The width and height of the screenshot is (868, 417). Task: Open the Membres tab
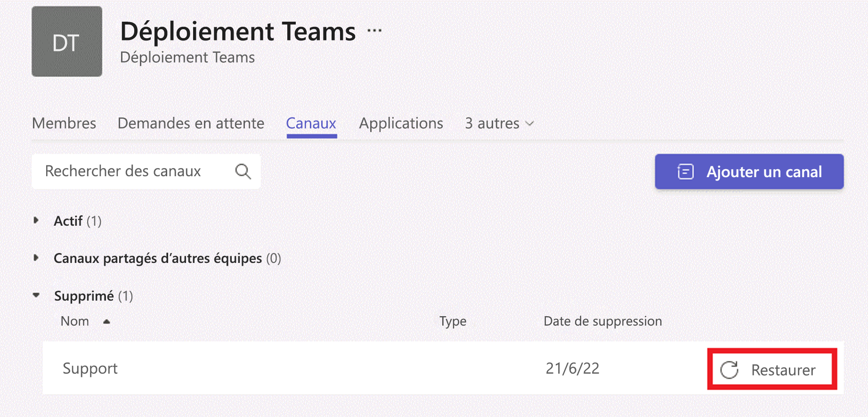[x=64, y=123]
